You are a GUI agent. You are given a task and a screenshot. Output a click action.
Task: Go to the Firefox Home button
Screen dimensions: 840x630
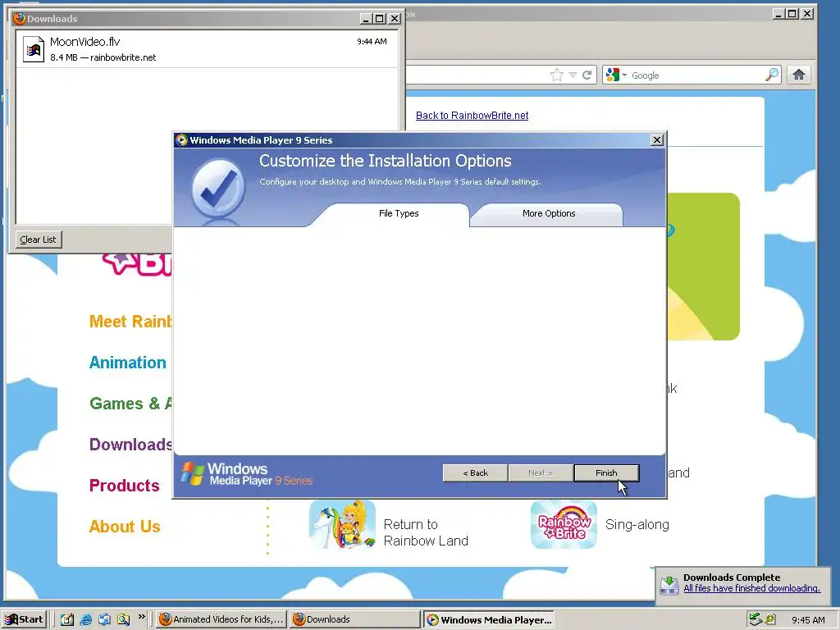pos(799,75)
